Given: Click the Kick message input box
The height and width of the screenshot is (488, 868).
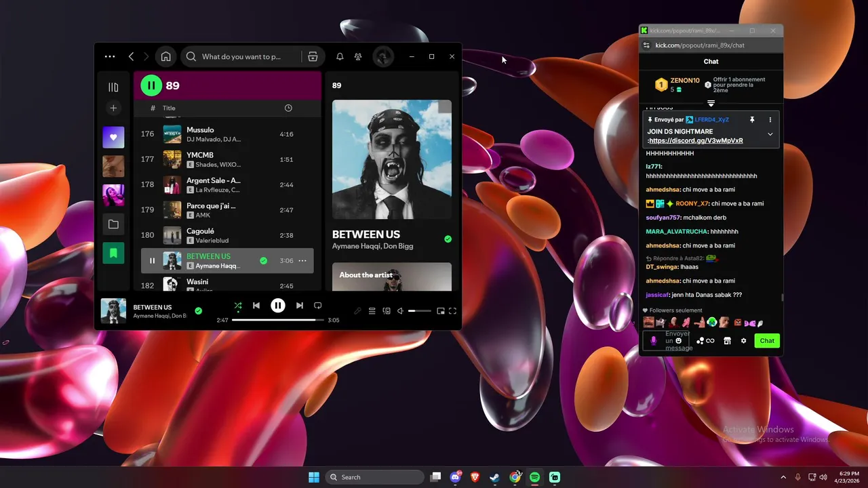Looking at the screenshot, I should (x=666, y=341).
